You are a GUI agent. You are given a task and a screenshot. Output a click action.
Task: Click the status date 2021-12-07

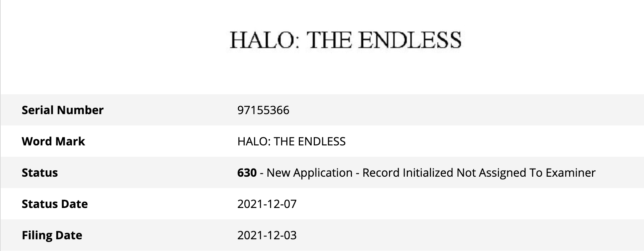[x=267, y=204]
